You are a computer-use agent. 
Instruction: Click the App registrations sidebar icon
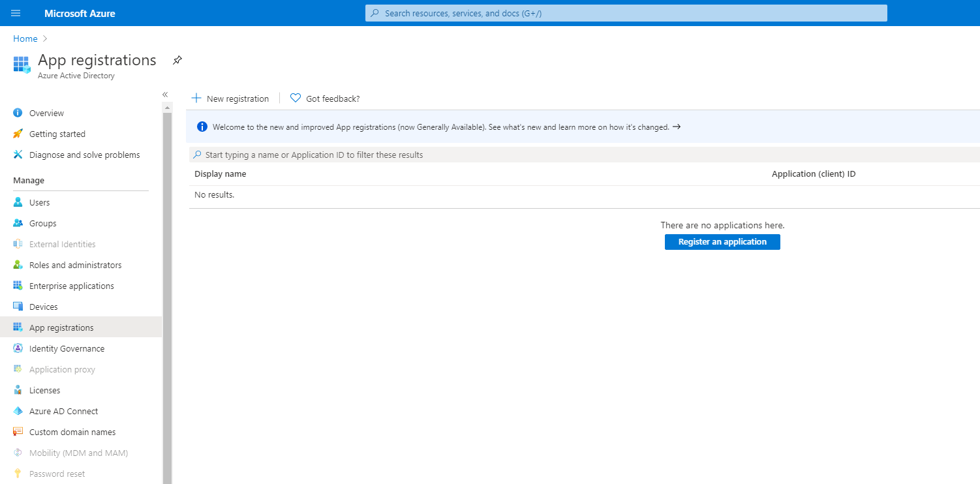click(18, 327)
